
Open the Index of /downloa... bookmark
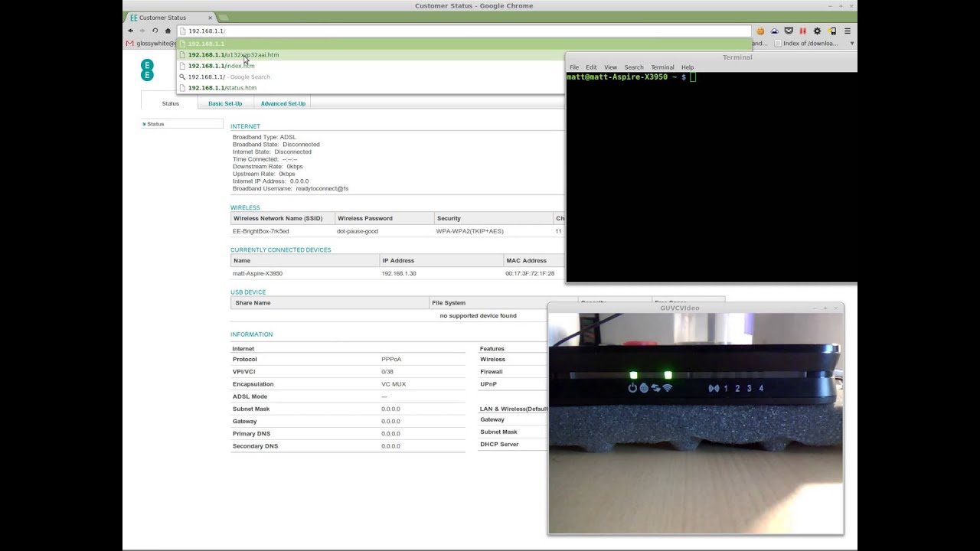click(x=806, y=44)
